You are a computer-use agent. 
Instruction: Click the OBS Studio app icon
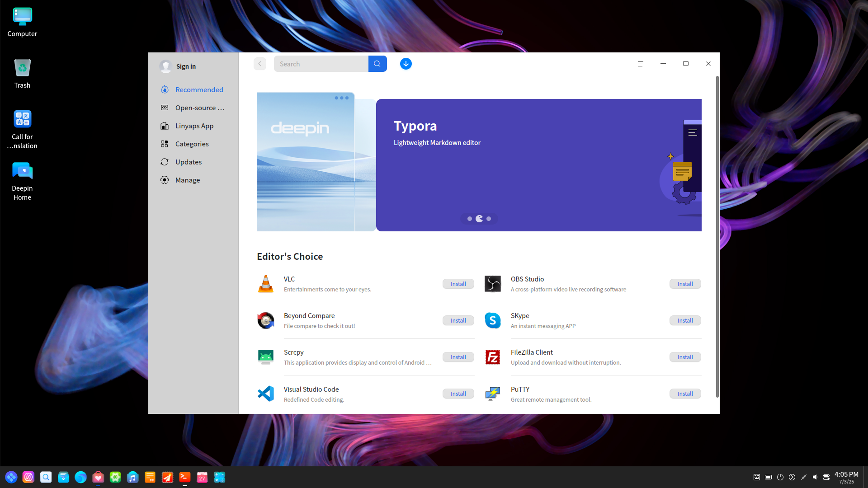(x=493, y=284)
